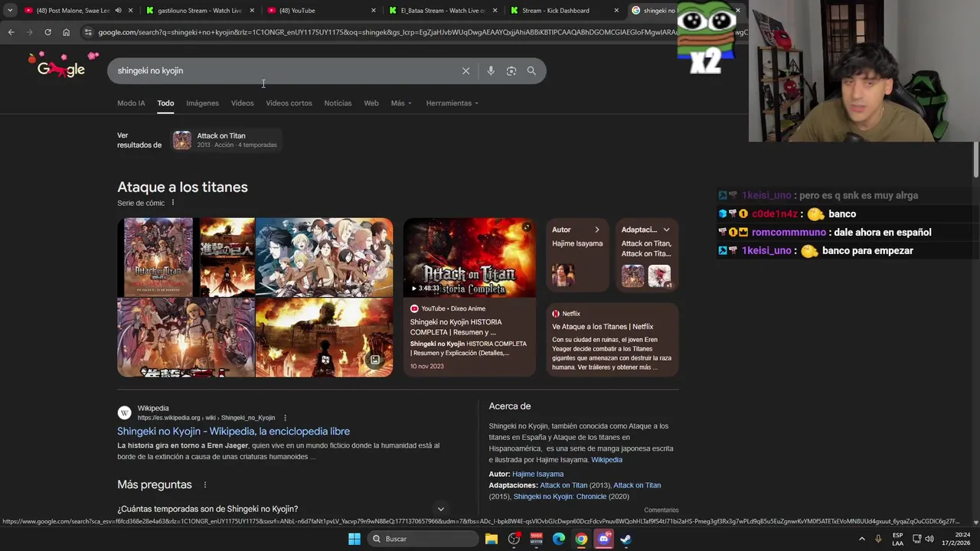This screenshot has width=980, height=551.
Task: View site information icon in address bar
Action: tap(88, 32)
